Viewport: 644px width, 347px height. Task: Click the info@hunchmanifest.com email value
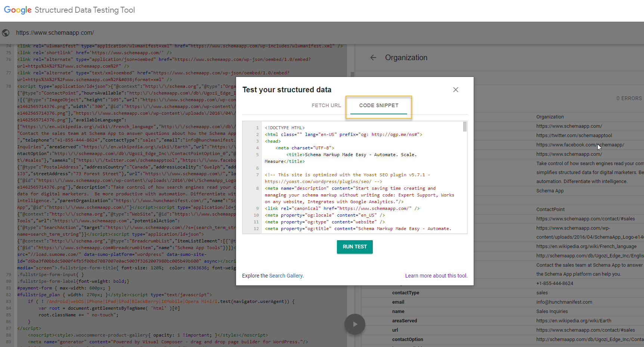pyautogui.click(x=564, y=302)
